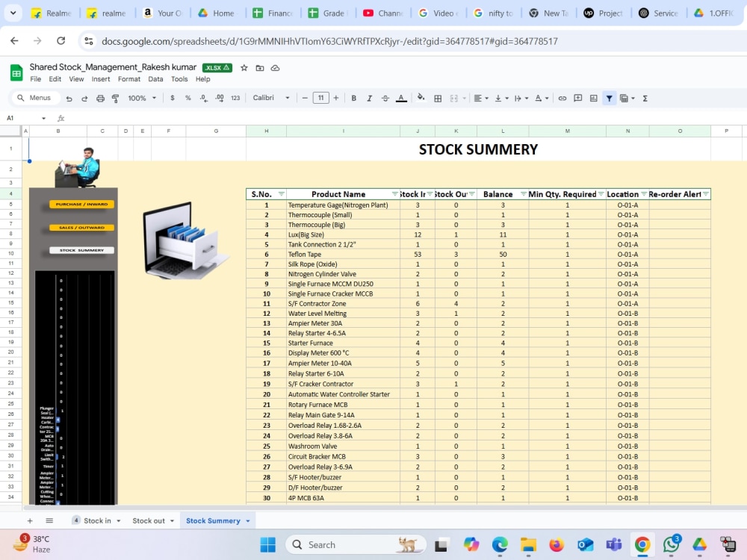
Task: Click the Move to folder icon
Action: click(260, 68)
